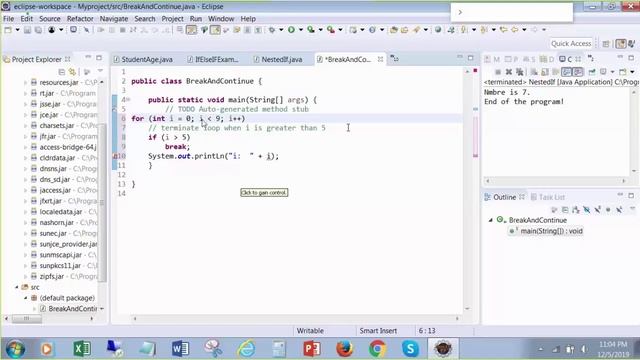Open the Display Selected Console dropdown
The image size is (640, 360).
point(612,72)
